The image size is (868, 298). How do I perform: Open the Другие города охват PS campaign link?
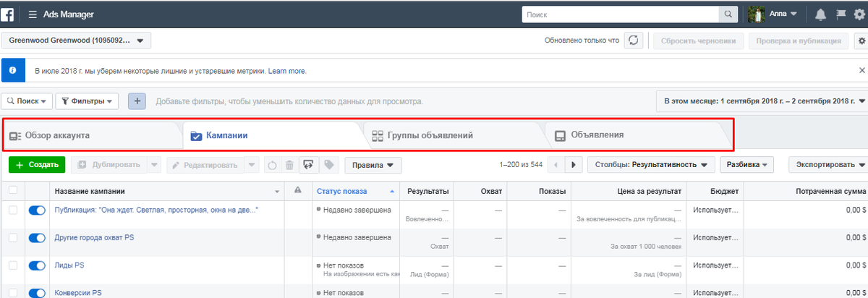(x=95, y=237)
